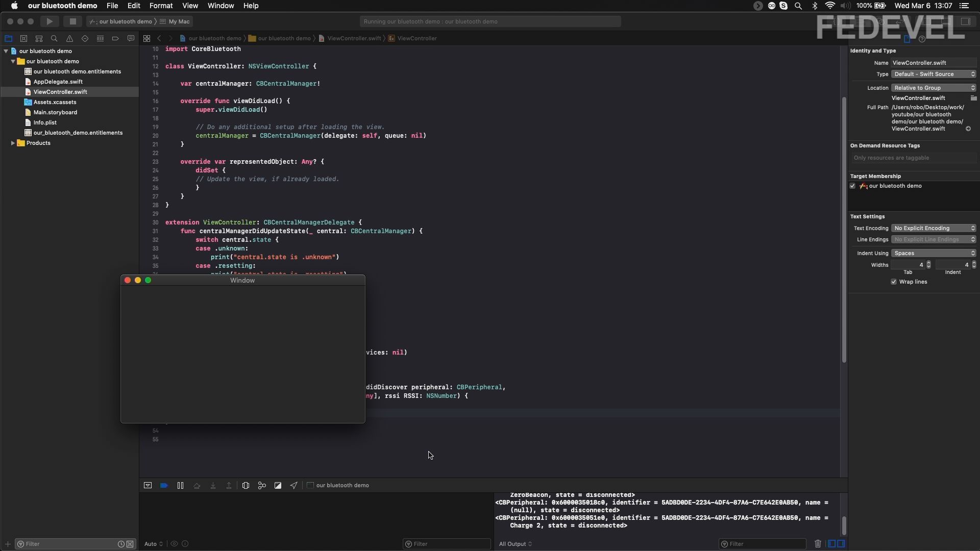The height and width of the screenshot is (551, 980).
Task: Open the All Output dropdown
Action: [x=516, y=544]
